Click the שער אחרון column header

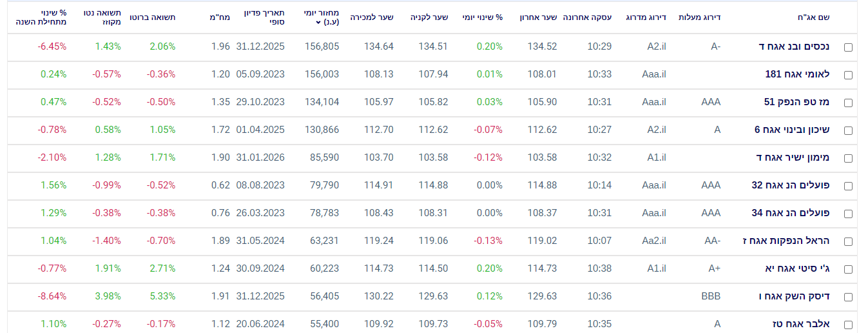point(538,17)
